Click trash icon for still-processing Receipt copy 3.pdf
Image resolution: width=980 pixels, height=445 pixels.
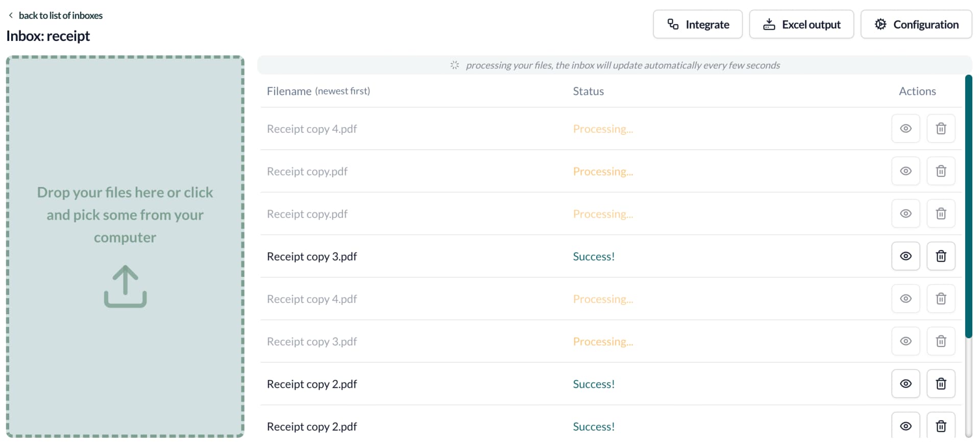(941, 341)
